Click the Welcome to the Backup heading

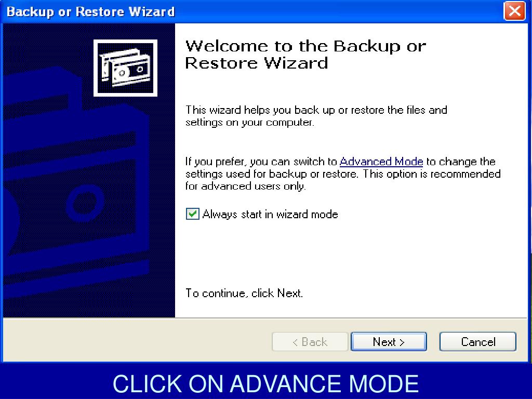click(x=305, y=54)
